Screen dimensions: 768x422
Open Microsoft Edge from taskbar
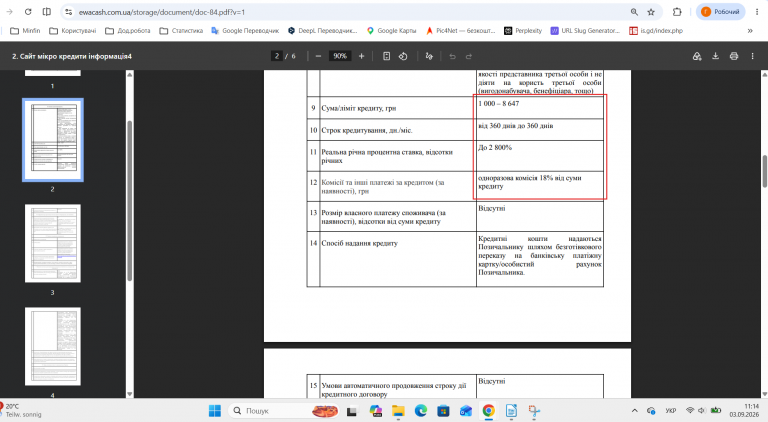click(421, 411)
